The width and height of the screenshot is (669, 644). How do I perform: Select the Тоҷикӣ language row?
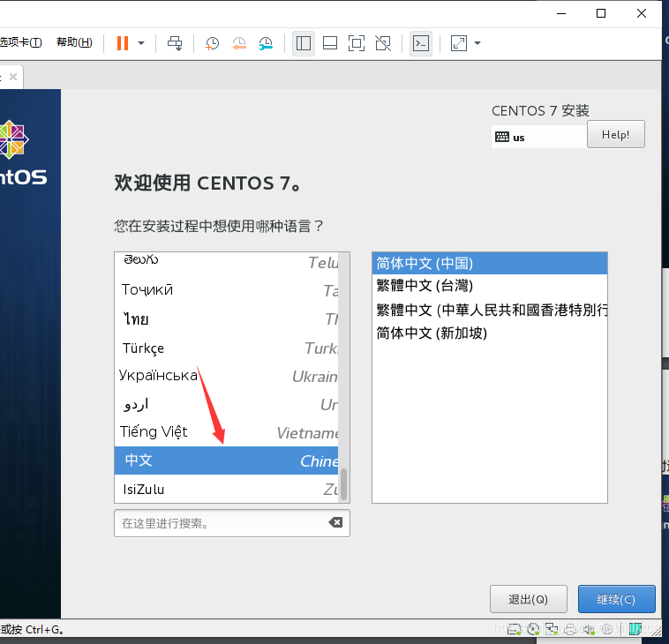click(227, 290)
